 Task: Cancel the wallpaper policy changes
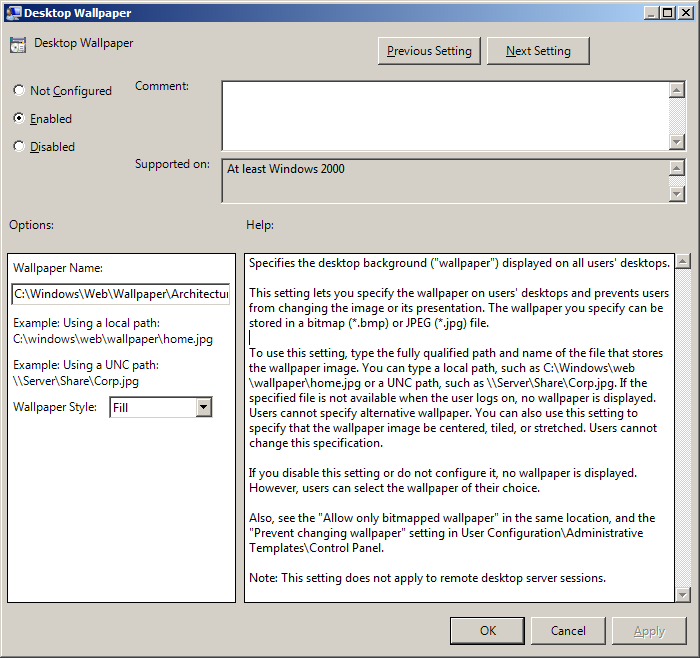(568, 631)
